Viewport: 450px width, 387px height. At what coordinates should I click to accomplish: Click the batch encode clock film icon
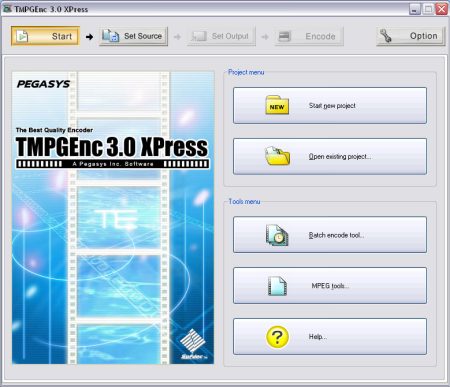pos(277,235)
